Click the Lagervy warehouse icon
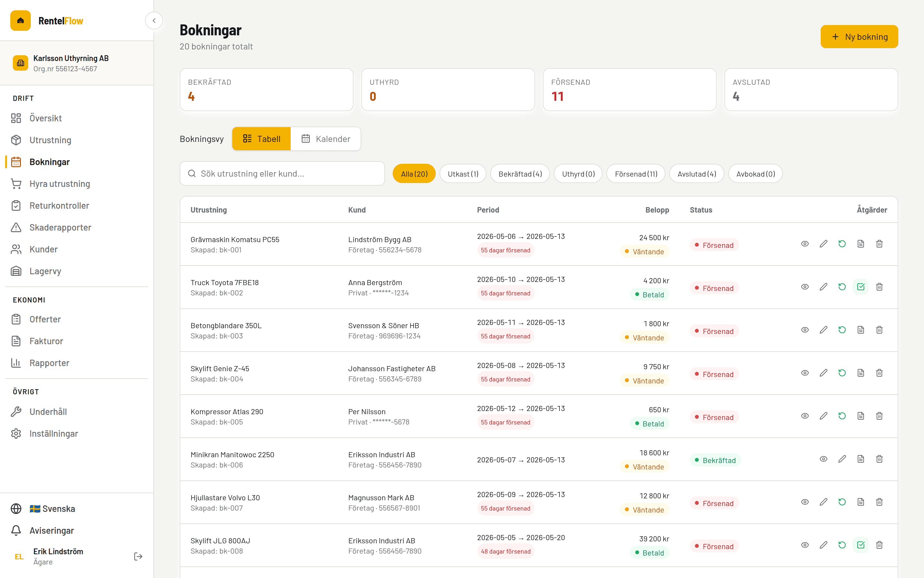Viewport: 924px width, 578px height. pos(16,271)
